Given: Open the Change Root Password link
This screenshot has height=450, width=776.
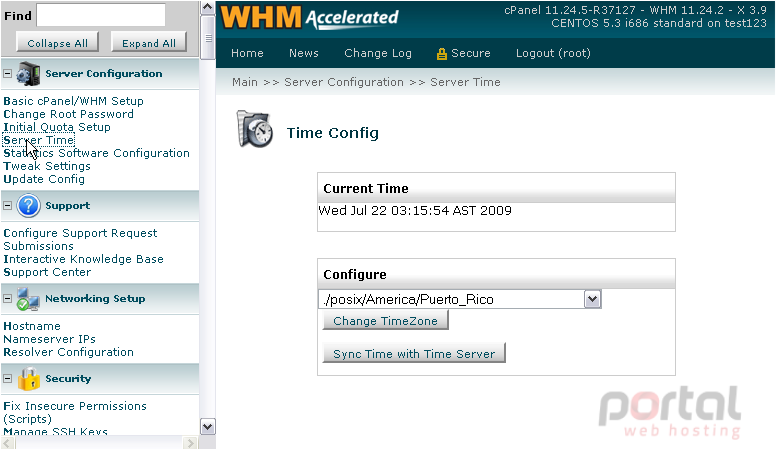Looking at the screenshot, I should coord(68,114).
